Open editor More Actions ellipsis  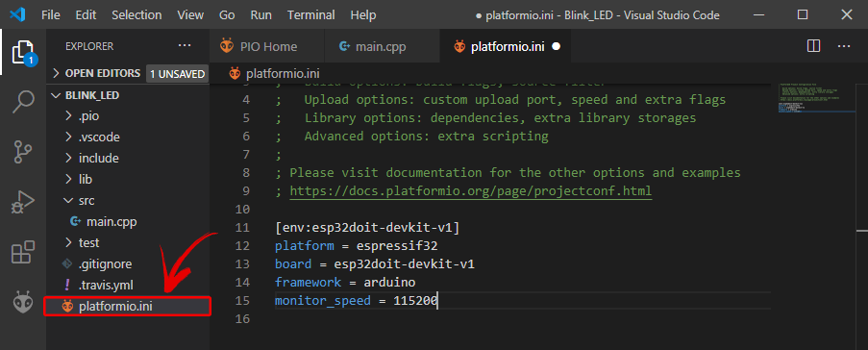844,46
